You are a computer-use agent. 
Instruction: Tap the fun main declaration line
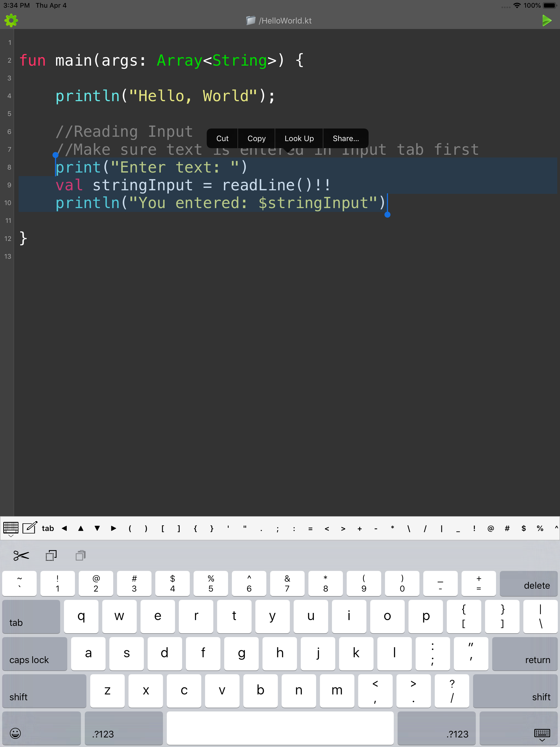tap(161, 60)
